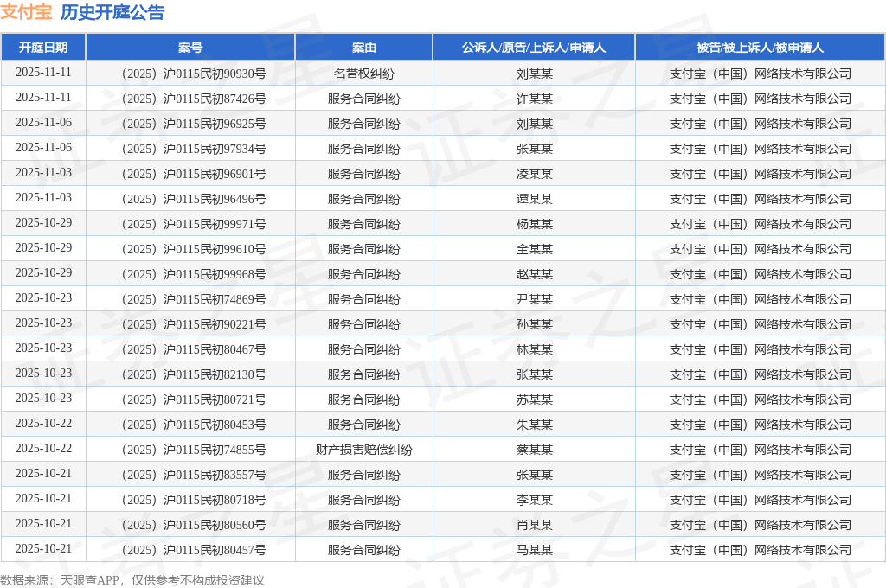This screenshot has width=886, height=588.
Task: Select case number 沪0115民初90930号
Action: click(x=194, y=73)
